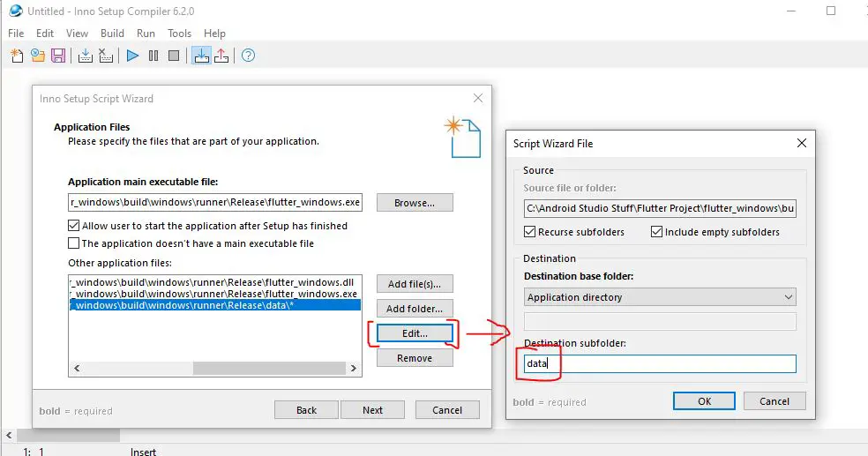This screenshot has height=456, width=868.
Task: Open the Tools menu
Action: pyautogui.click(x=179, y=34)
